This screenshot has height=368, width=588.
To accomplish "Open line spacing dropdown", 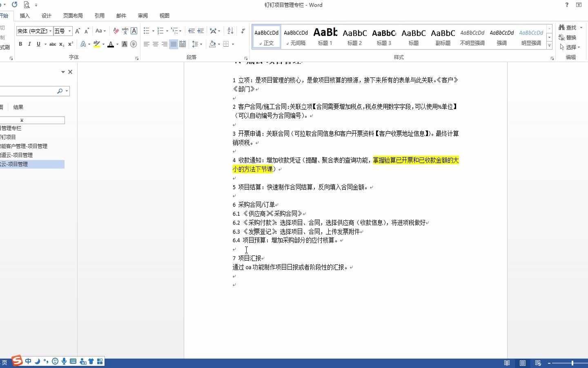I will point(197,44).
